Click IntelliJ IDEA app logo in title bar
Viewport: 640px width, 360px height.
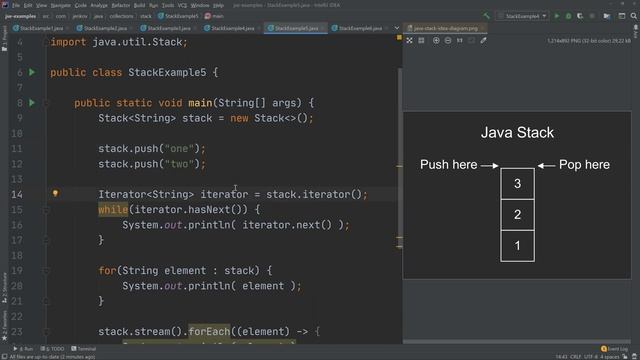tap(5, 5)
